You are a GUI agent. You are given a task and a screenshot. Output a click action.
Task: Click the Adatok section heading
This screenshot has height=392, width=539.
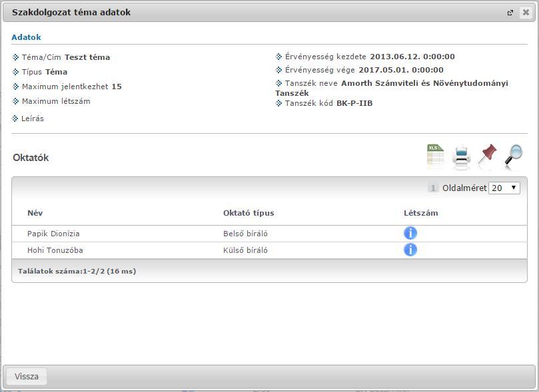(x=26, y=37)
